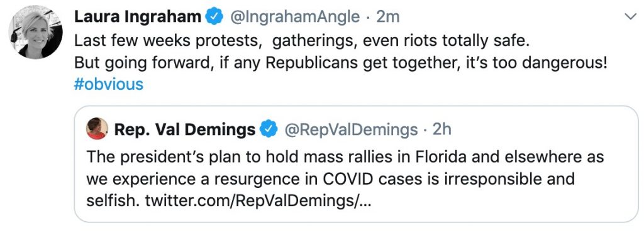Viewport: 644px width, 235px height.
Task: Click the word 'selfish.' in quoted tweet
Action: (x=114, y=201)
